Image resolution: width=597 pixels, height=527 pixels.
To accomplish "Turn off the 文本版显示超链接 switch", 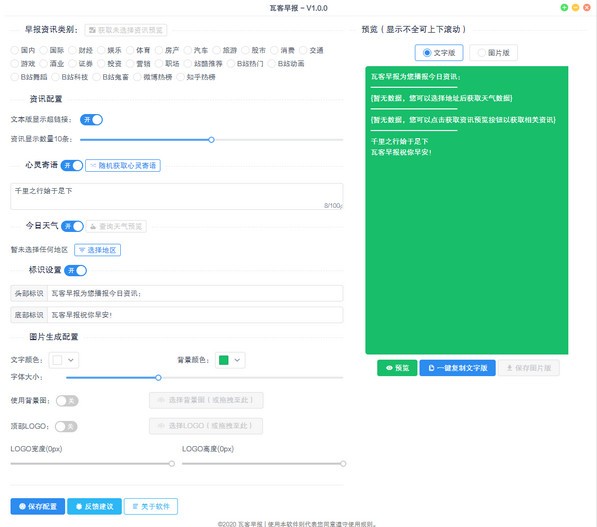I will click(x=91, y=120).
